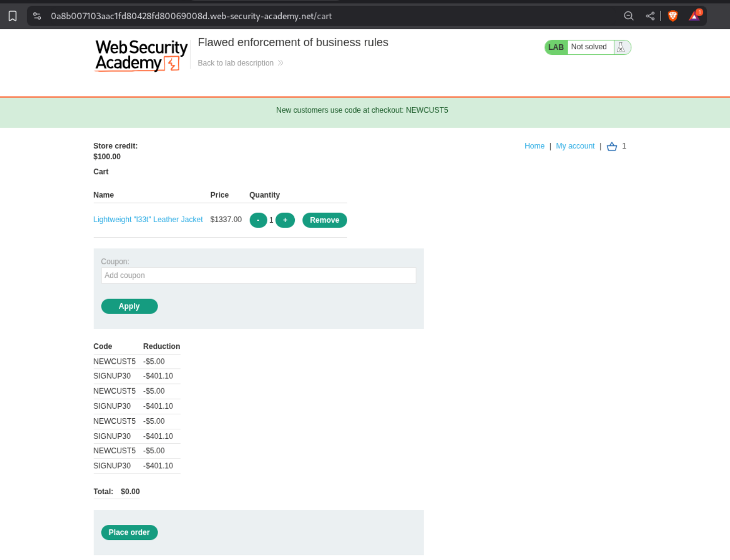This screenshot has width=730, height=560.
Task: Click the lab flask status icon
Action: pos(621,47)
